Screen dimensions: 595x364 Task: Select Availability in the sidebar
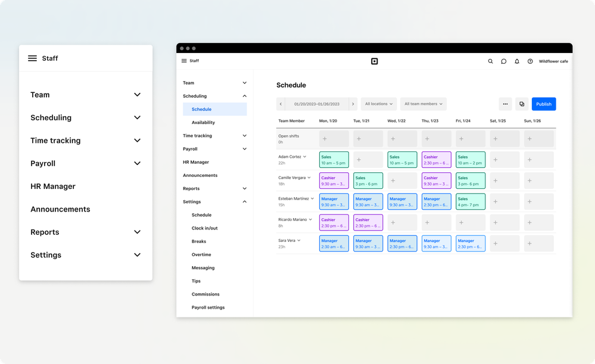click(203, 123)
